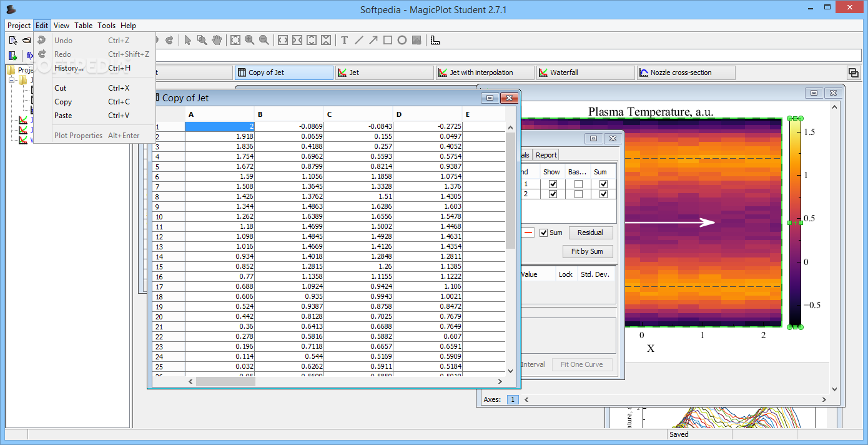Select the Ellipse drawing tool
The image size is (868, 445).
pyautogui.click(x=402, y=40)
